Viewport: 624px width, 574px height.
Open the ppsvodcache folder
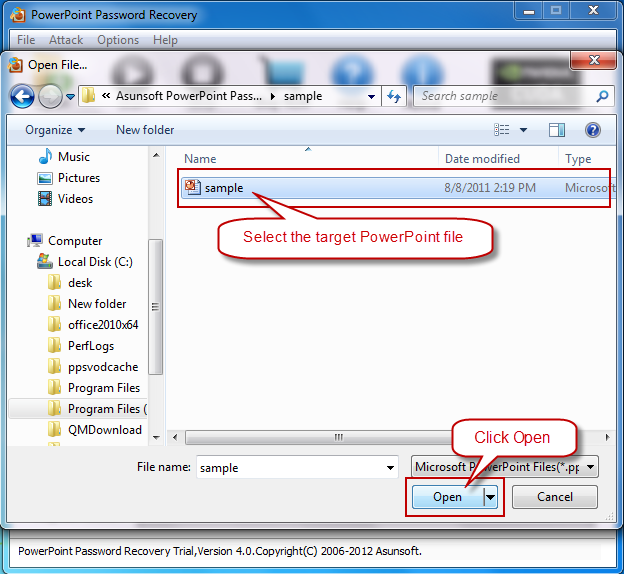pyautogui.click(x=103, y=367)
